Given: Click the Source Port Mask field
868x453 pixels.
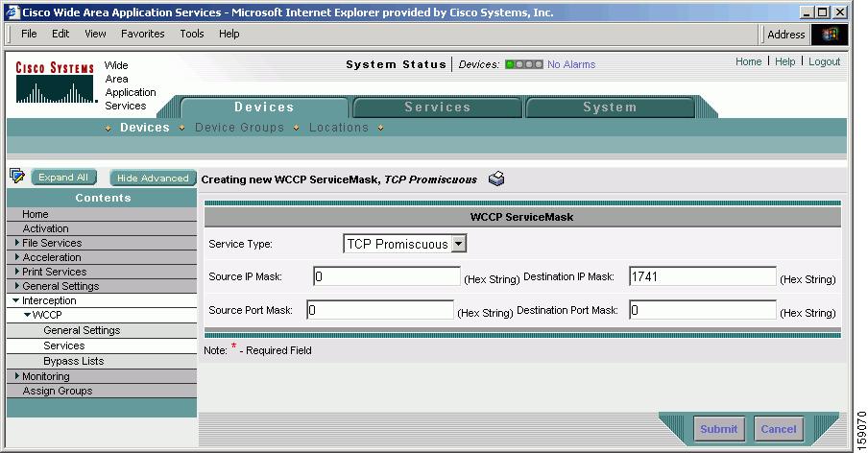Looking at the screenshot, I should pyautogui.click(x=380, y=310).
